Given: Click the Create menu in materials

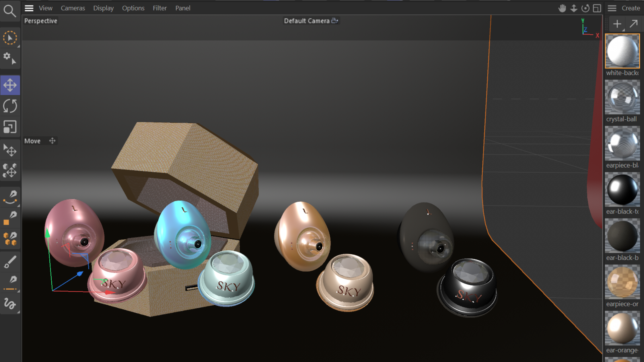Looking at the screenshot, I should click(x=631, y=8).
